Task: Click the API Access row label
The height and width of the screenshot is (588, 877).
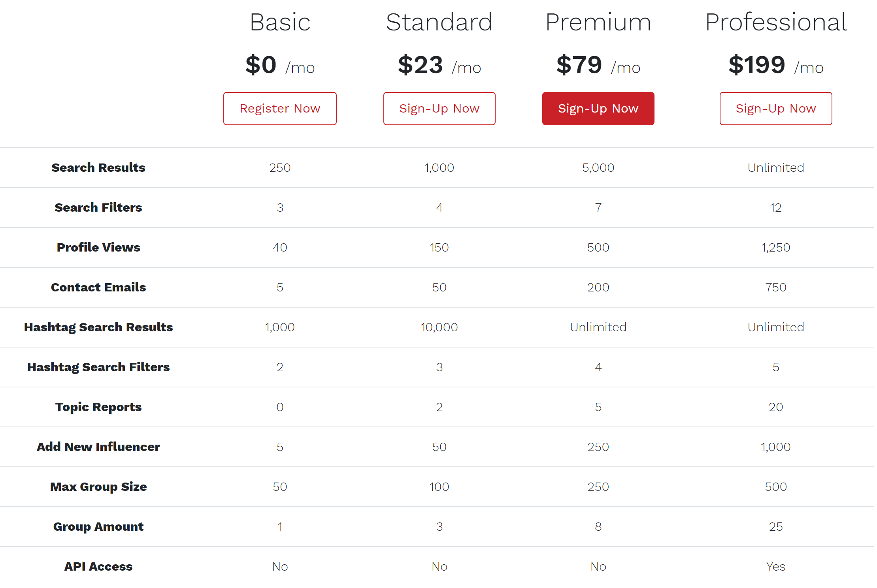Action: [98, 566]
